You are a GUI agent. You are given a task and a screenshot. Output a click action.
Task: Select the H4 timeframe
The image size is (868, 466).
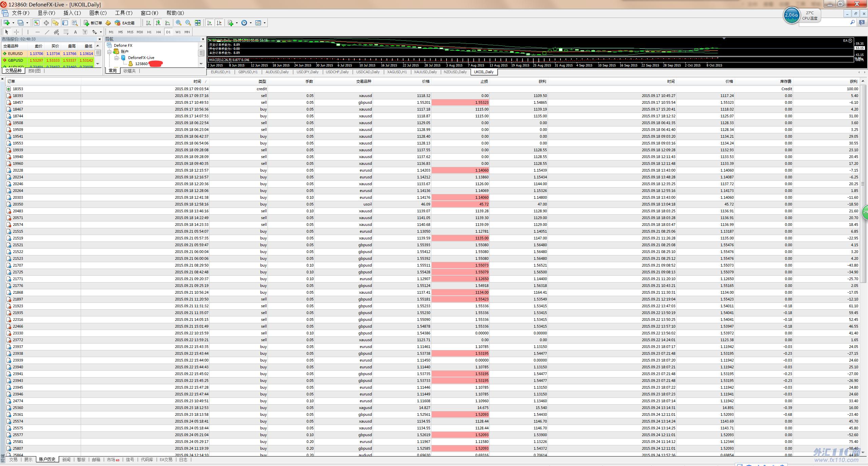159,32
